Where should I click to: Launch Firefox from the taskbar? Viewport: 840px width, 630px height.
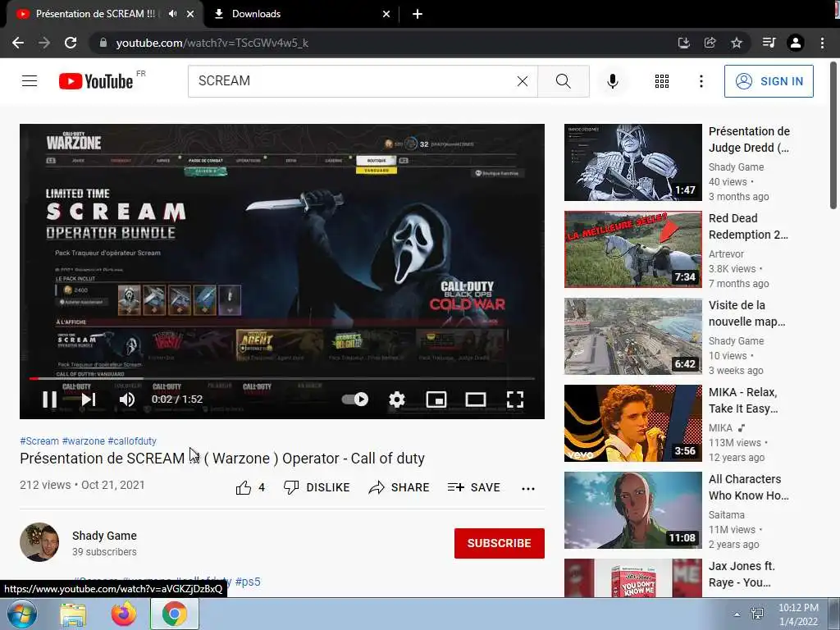click(x=124, y=614)
